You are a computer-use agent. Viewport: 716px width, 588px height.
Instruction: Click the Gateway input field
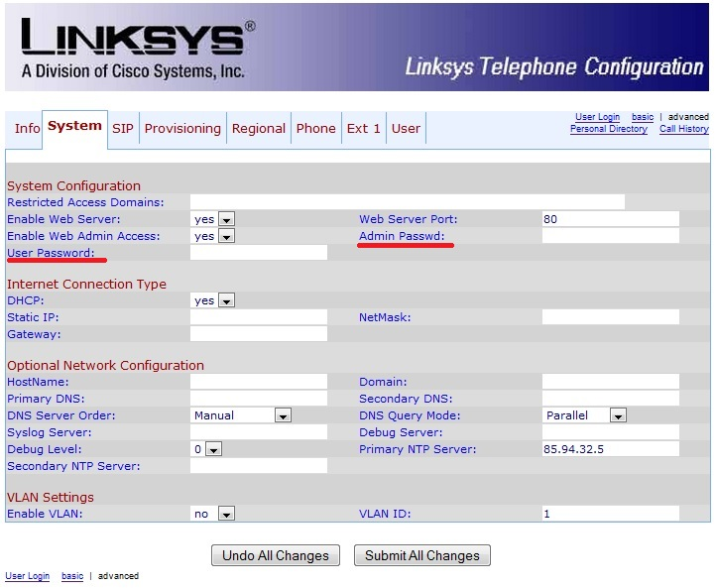tap(259, 334)
